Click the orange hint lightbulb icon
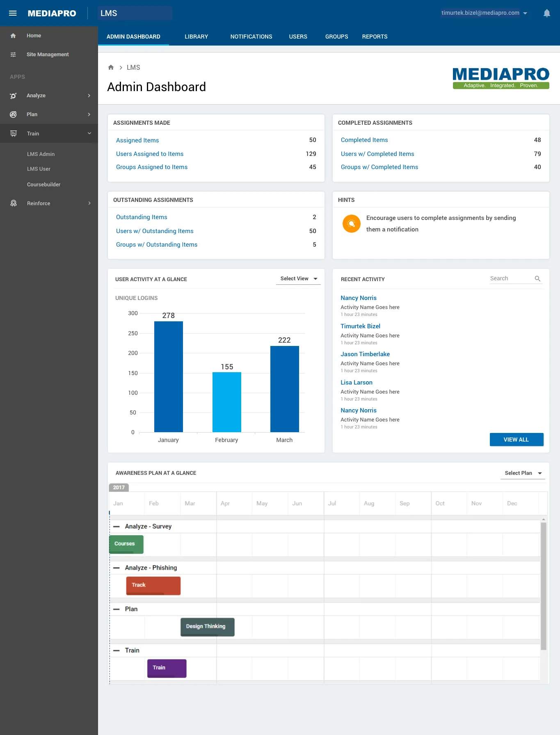 click(352, 224)
